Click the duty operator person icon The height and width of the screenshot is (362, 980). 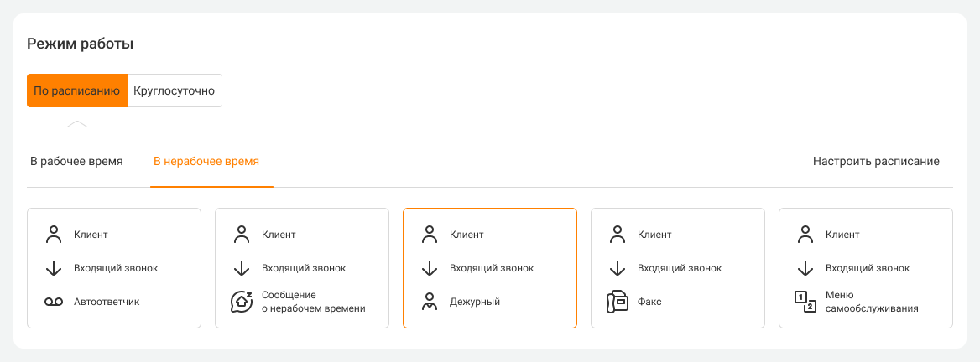coord(430,302)
